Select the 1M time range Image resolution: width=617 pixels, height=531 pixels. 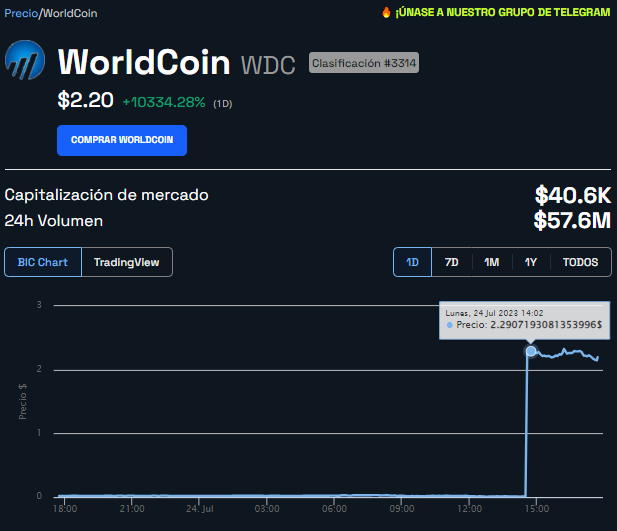pyautogui.click(x=491, y=262)
